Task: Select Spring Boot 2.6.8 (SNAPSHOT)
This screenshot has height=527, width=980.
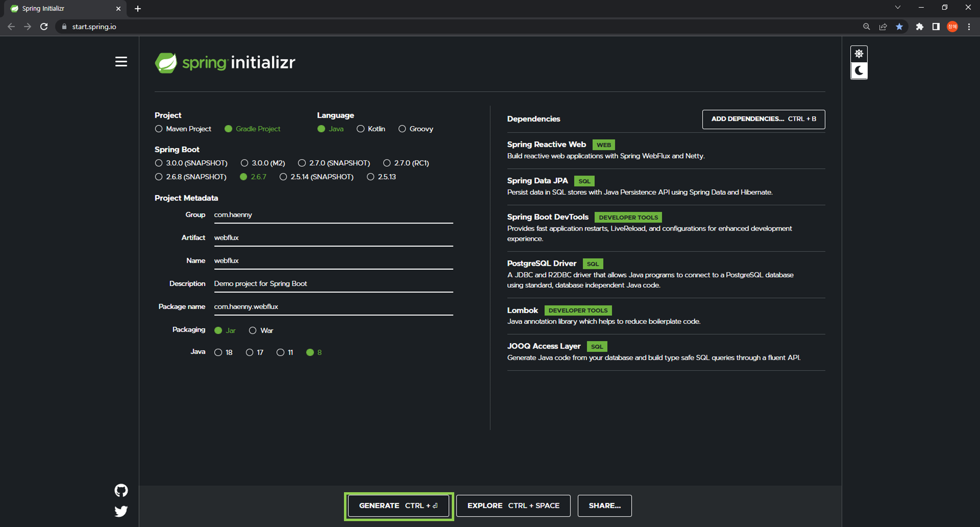Action: pyautogui.click(x=191, y=177)
